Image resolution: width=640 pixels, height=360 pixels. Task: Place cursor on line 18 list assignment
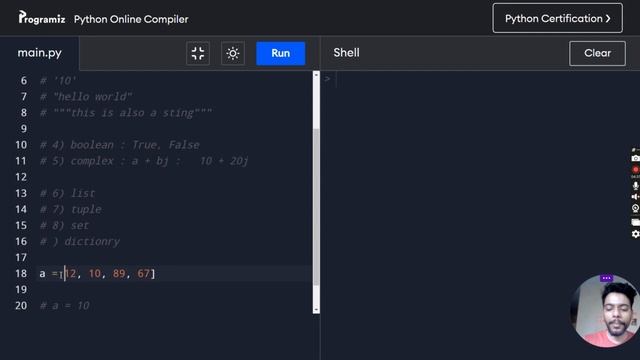click(x=97, y=273)
